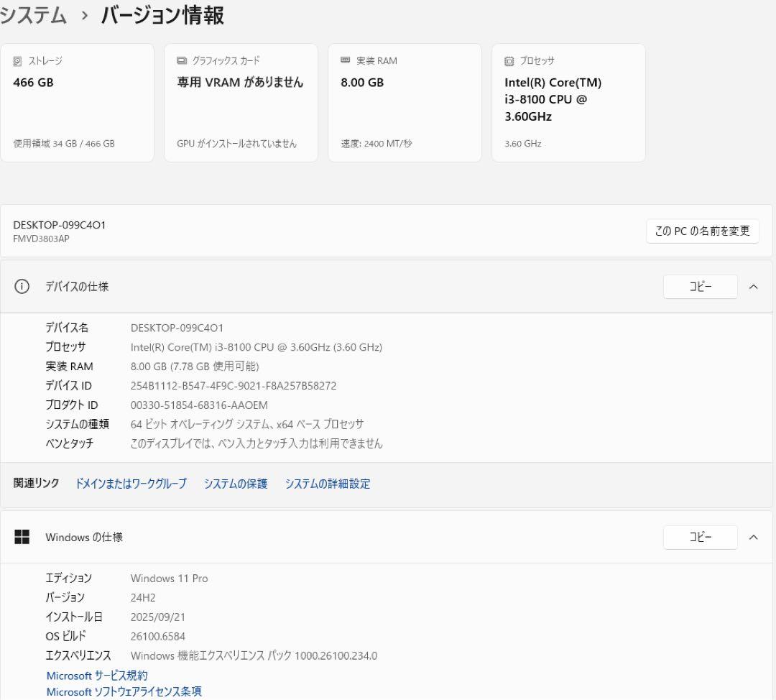Click the バージョン情報 breadcrumb title
Viewport: 776px width, 700px height.
(163, 15)
